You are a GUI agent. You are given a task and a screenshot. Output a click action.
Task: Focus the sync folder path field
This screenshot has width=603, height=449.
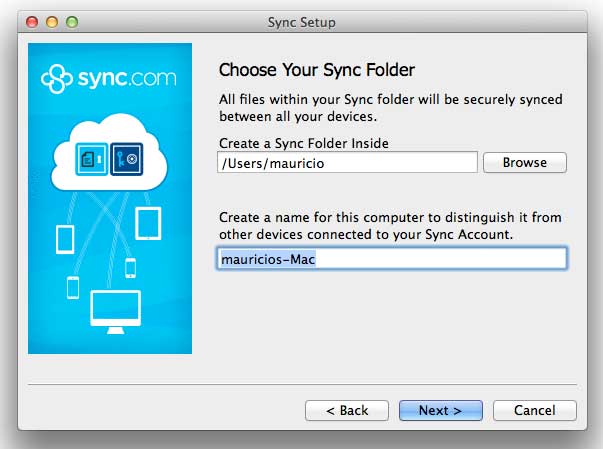(x=347, y=163)
